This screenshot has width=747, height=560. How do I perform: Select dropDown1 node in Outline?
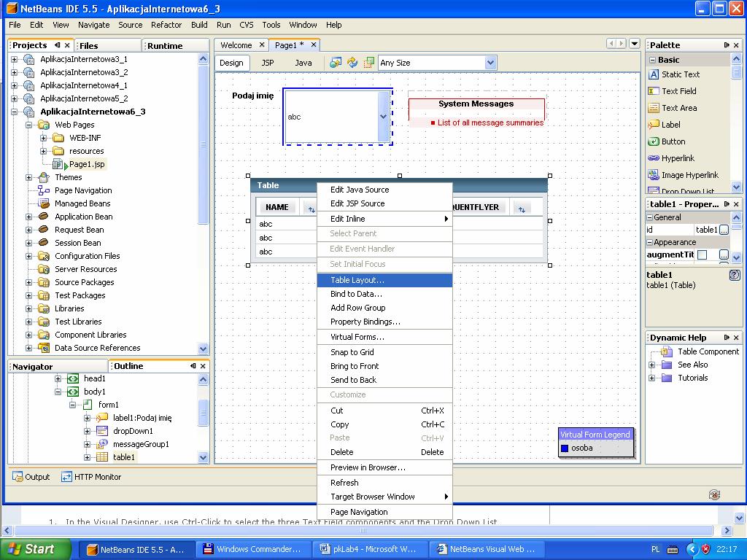coord(133,431)
